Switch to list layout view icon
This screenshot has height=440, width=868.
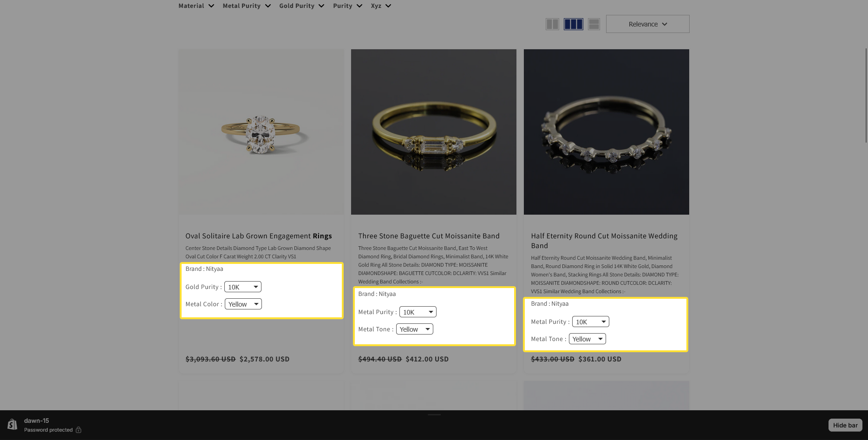tap(594, 24)
